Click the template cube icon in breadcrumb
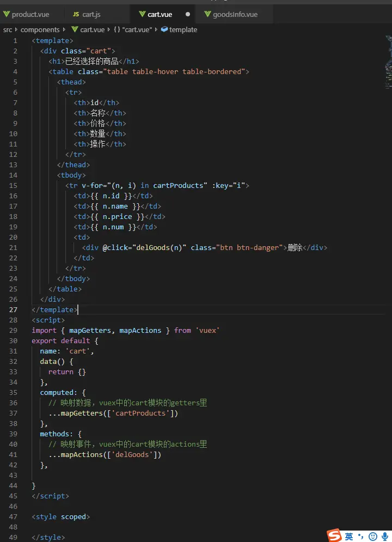The width and height of the screenshot is (392, 542). [x=164, y=29]
